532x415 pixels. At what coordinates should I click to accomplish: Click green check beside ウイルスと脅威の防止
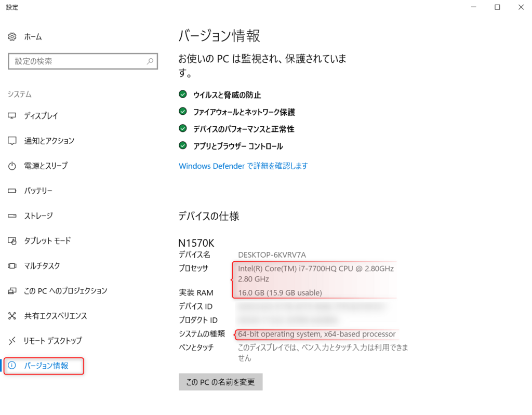(183, 95)
